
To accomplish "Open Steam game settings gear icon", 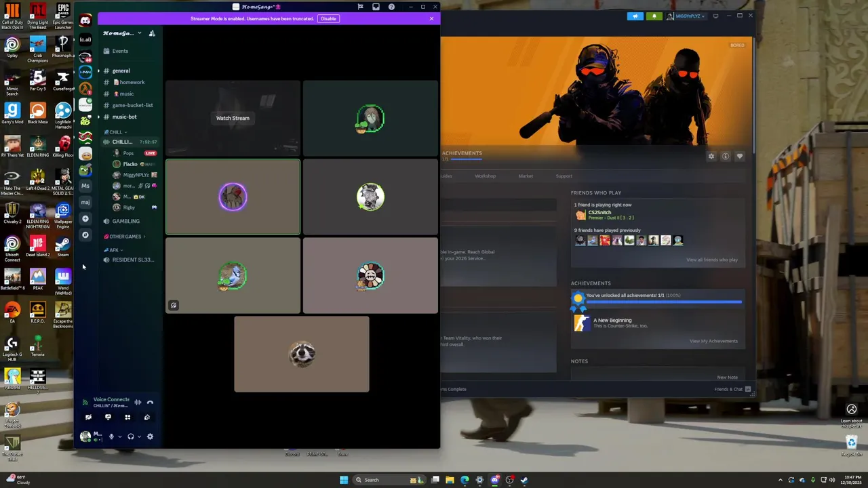I will [x=711, y=157].
